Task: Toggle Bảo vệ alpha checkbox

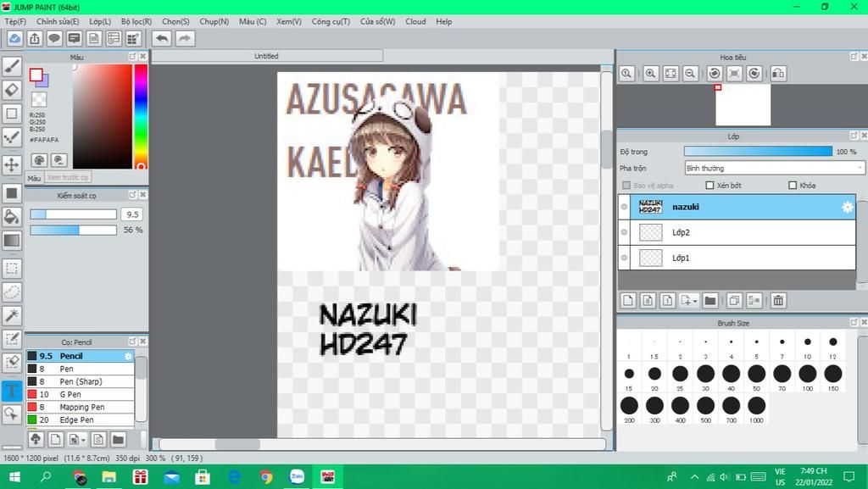Action: [626, 186]
